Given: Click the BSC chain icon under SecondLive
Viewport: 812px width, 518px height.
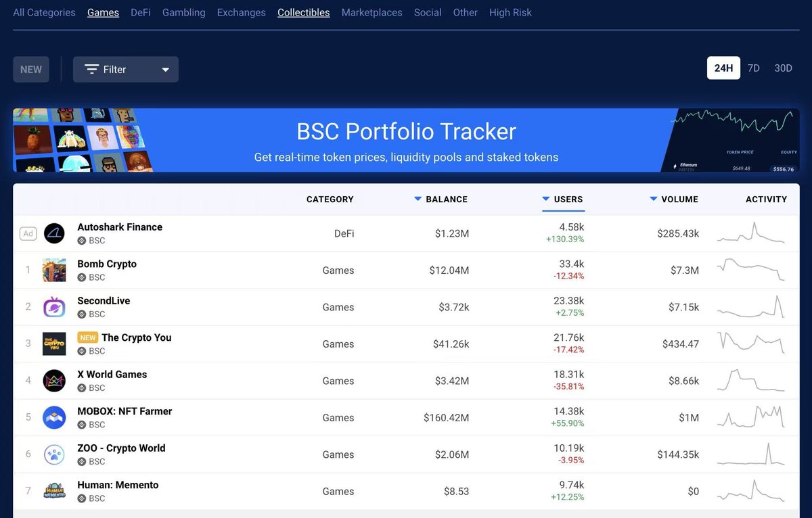Looking at the screenshot, I should coord(82,314).
